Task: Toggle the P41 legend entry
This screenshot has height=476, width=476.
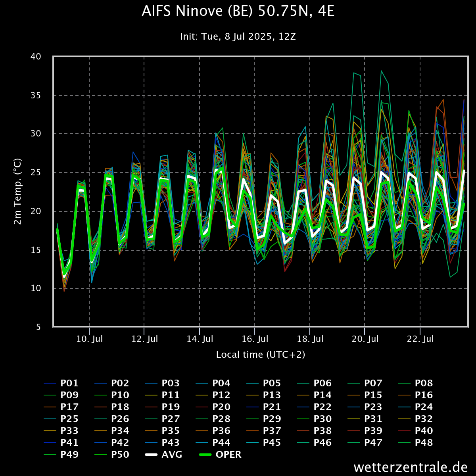Action: (x=61, y=443)
